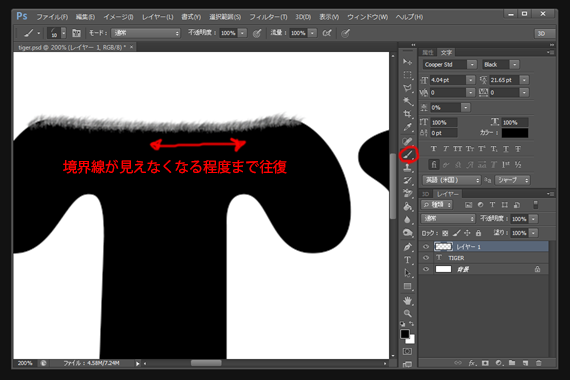Toggle Underline text style
This screenshot has height=380, width=570.
point(506,149)
